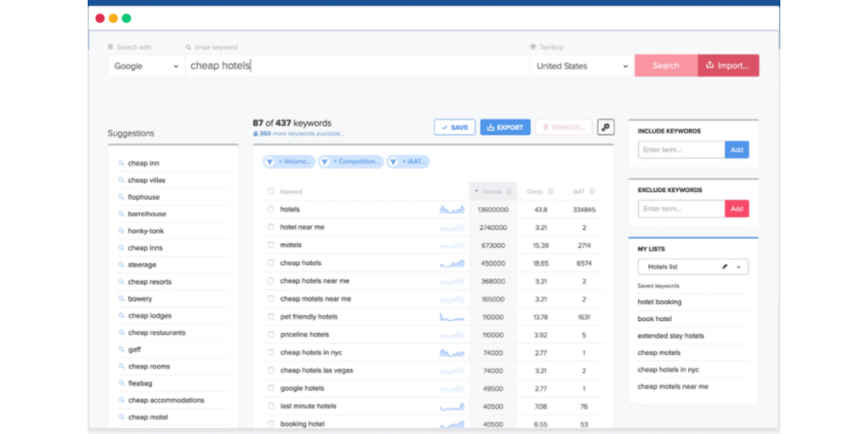This screenshot has height=434, width=868.
Task: Click the IAAT filter chip
Action: click(408, 161)
